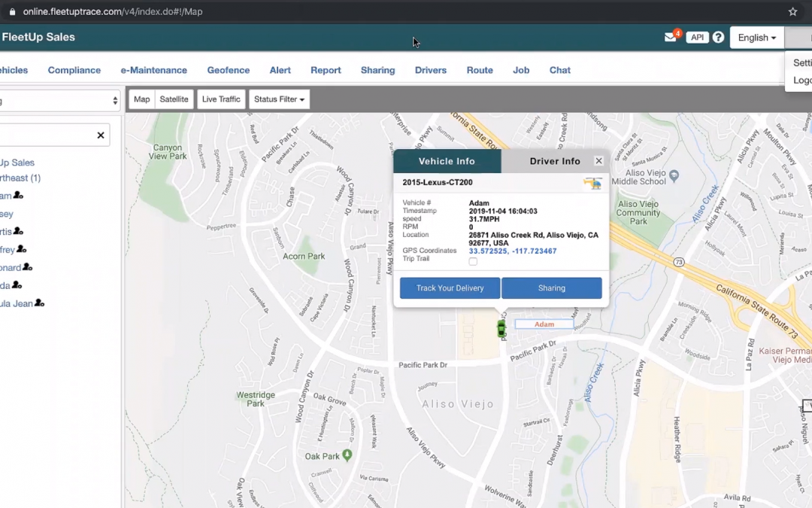
Task: Open the help question mark icon
Action: [x=718, y=38]
